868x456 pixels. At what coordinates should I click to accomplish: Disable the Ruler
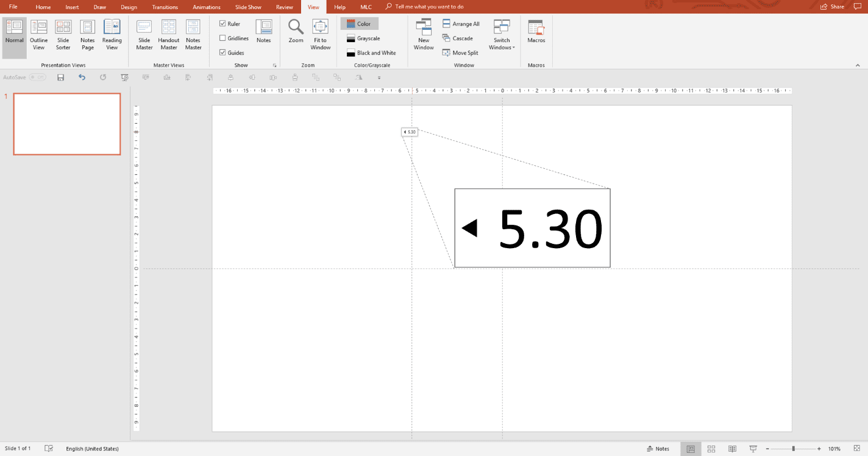click(x=224, y=23)
